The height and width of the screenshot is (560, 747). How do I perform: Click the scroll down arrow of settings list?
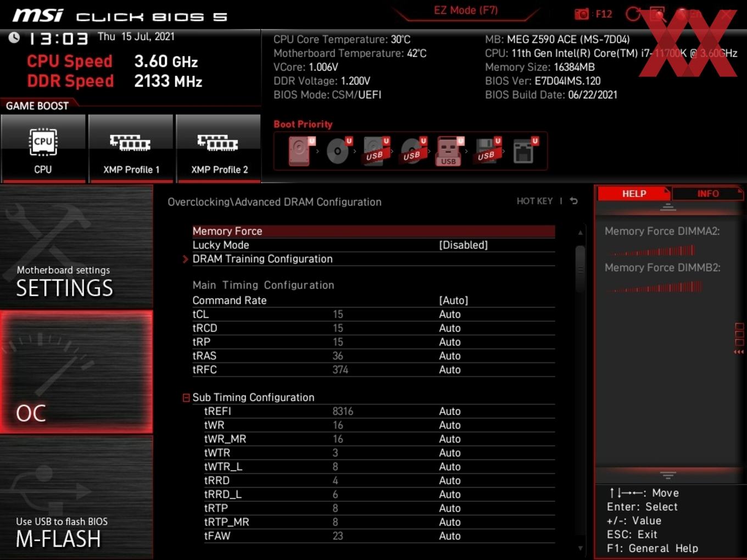click(580, 548)
